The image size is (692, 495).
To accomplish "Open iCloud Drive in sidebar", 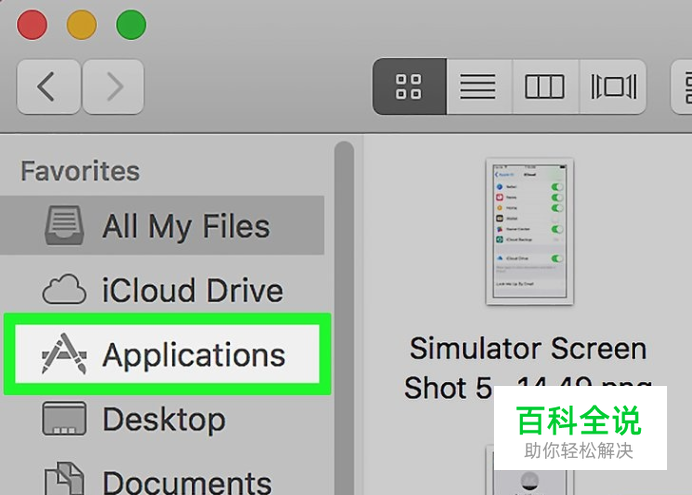I will pos(162,290).
